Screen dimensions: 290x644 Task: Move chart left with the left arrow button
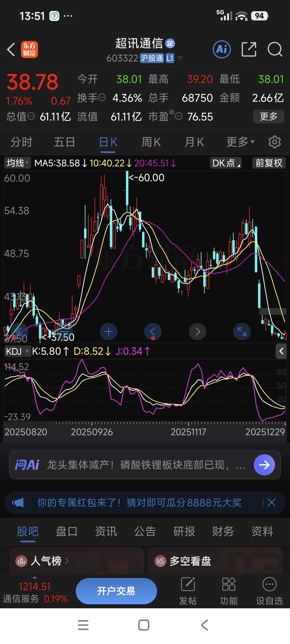point(153,332)
